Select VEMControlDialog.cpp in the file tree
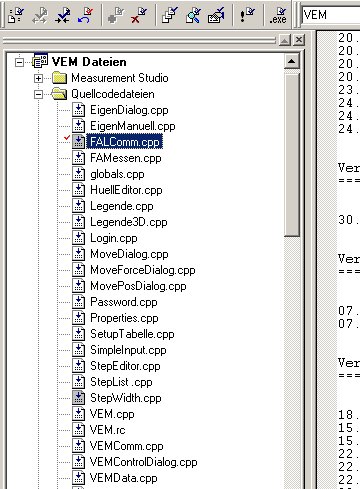This screenshot has width=360, height=489. [144, 462]
